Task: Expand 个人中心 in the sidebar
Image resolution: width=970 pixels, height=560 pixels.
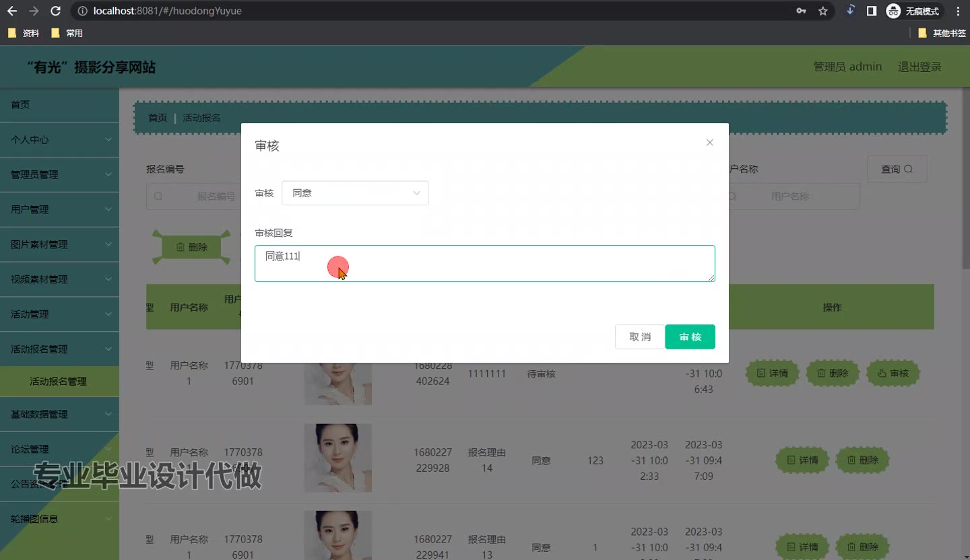Action: (59, 140)
